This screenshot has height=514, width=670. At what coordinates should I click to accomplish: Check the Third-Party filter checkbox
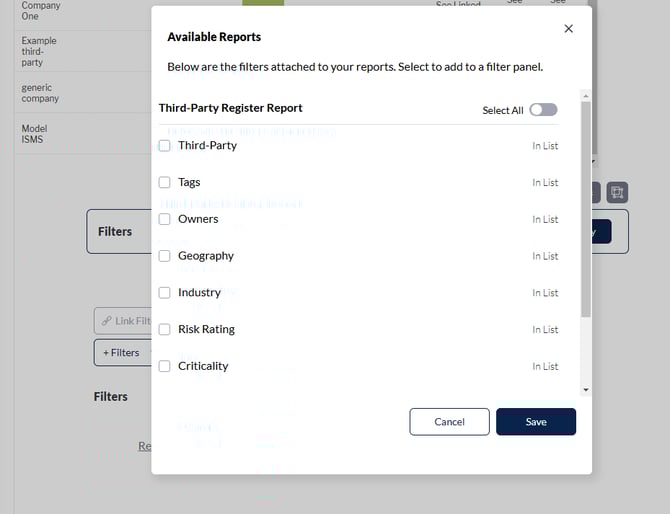[165, 146]
